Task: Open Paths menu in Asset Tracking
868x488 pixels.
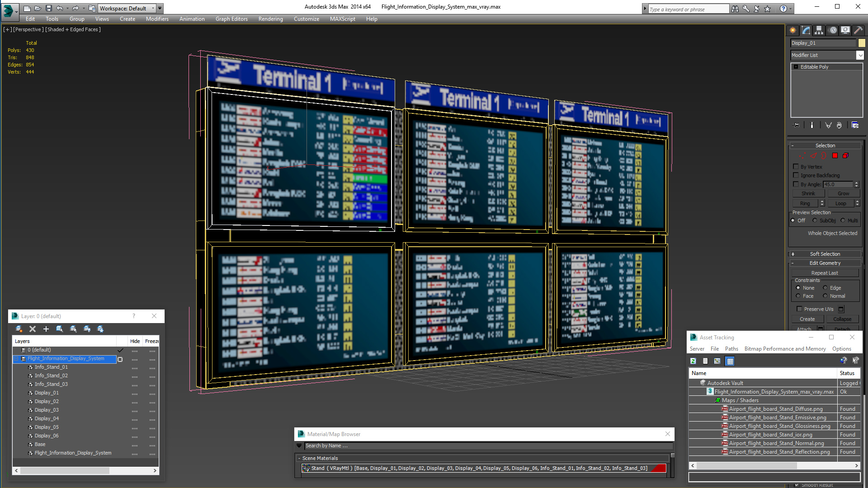Action: pyautogui.click(x=731, y=349)
